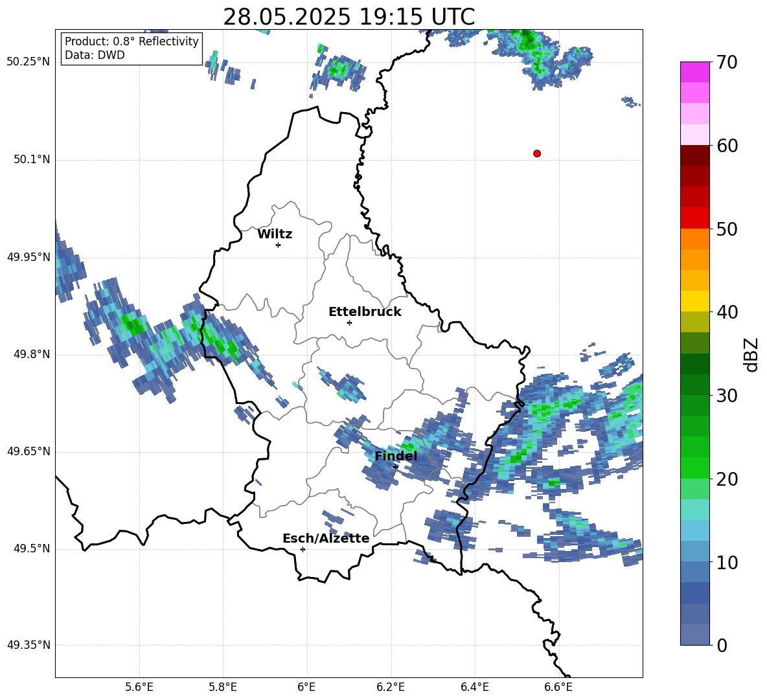This screenshot has height=700, width=767.
Task: Click the 10 tick on the colorbar
Action: [727, 562]
